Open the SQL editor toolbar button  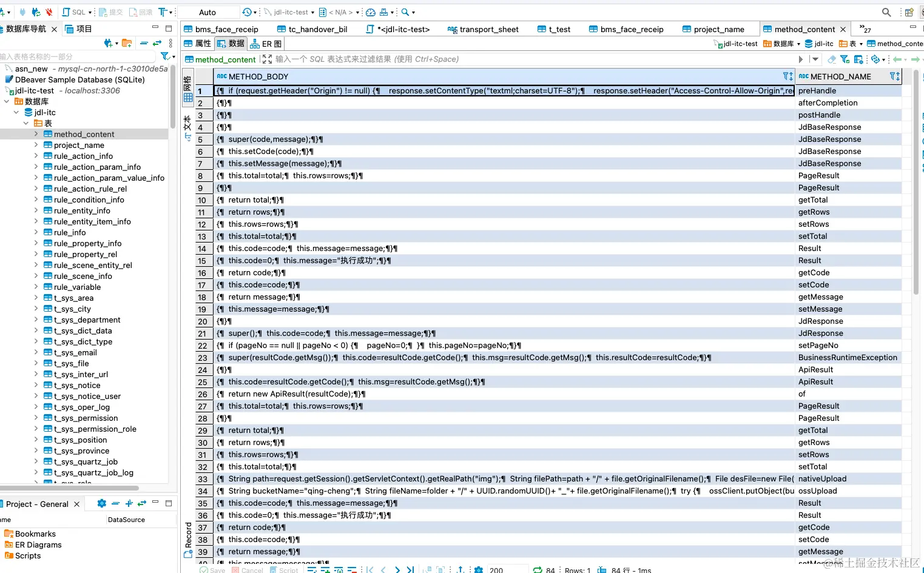(x=75, y=12)
